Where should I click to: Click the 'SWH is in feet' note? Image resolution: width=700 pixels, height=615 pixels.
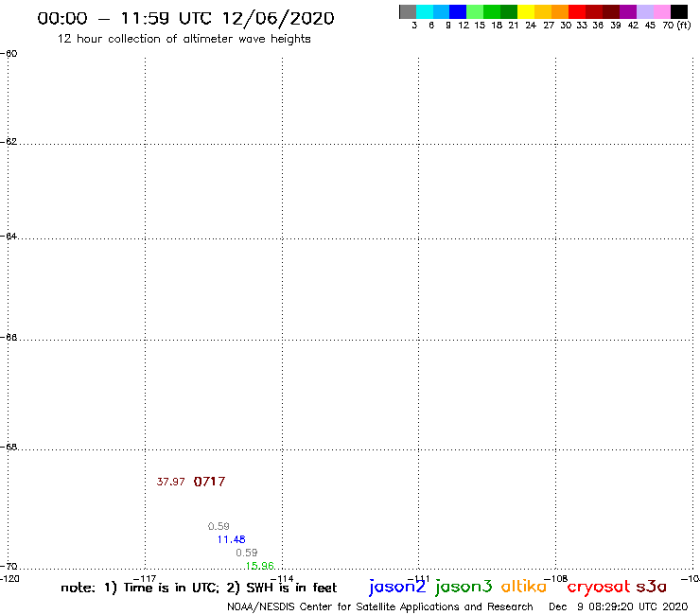291,588
